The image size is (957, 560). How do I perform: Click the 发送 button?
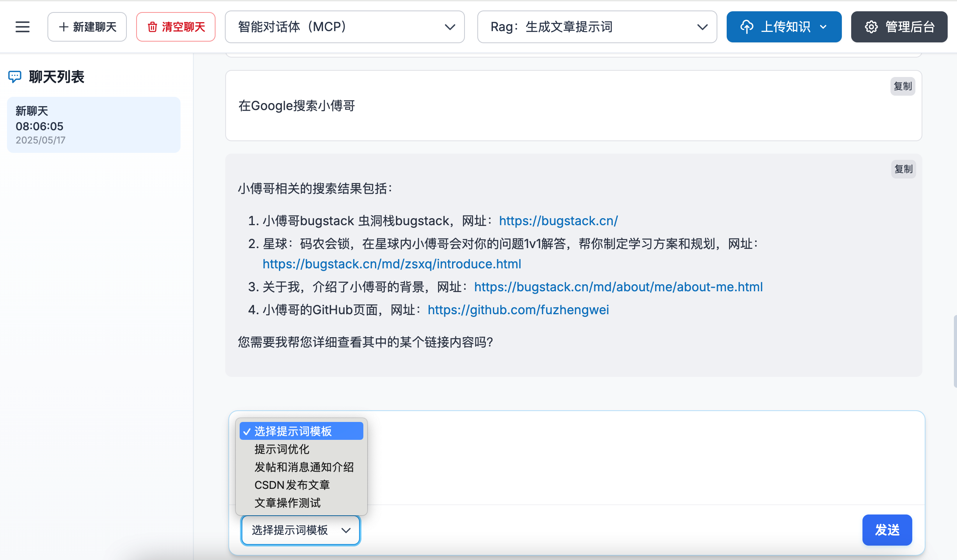pos(887,530)
